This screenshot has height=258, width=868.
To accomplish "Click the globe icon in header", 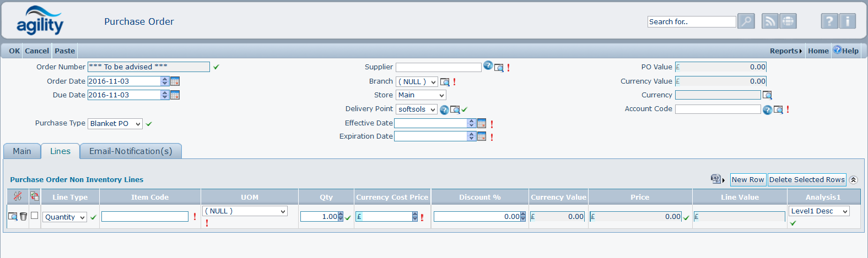I will click(789, 21).
